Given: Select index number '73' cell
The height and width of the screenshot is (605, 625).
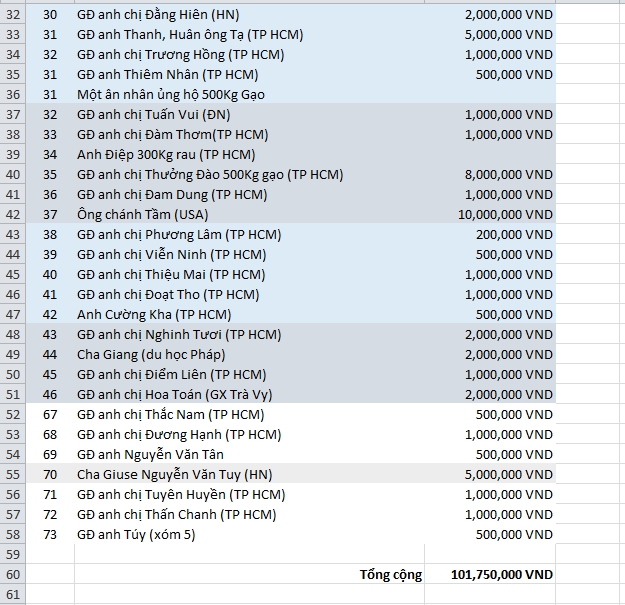Looking at the screenshot, I should 50,534.
